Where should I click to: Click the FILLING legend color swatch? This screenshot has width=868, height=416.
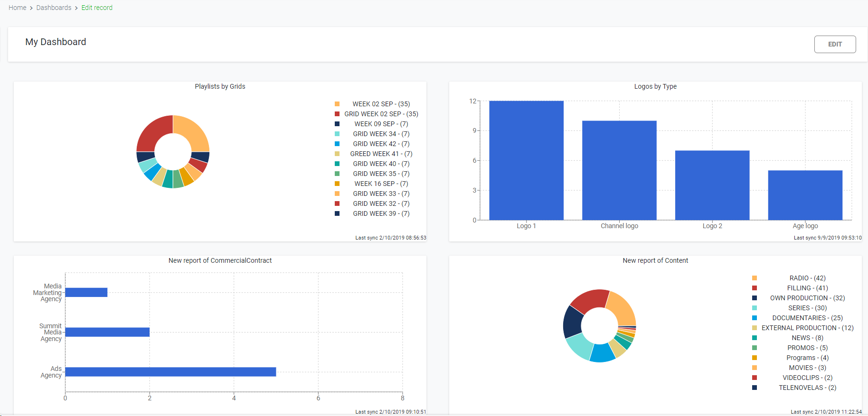click(755, 288)
